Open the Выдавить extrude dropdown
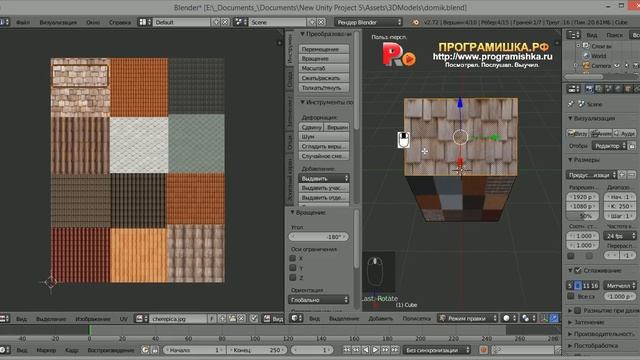The width and height of the screenshot is (640, 360). click(x=324, y=178)
